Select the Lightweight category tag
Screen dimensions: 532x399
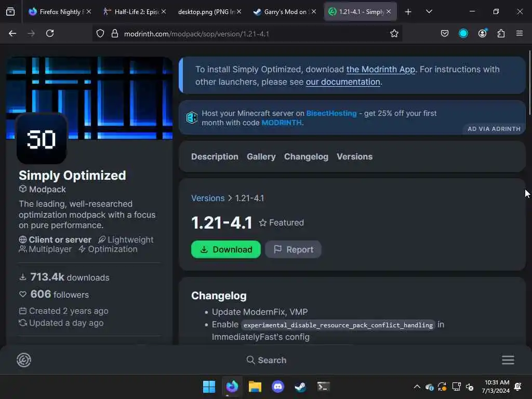click(126, 240)
